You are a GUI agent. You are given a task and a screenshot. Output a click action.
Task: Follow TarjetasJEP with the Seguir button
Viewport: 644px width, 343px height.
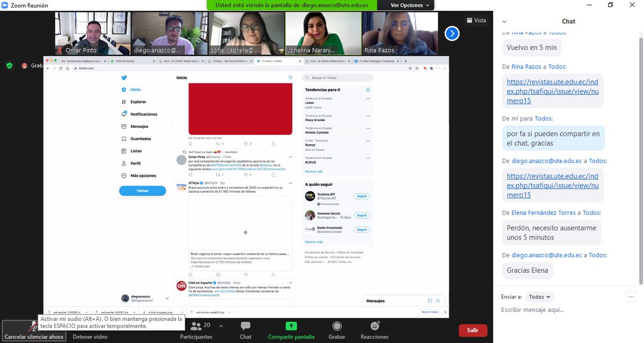click(362, 197)
